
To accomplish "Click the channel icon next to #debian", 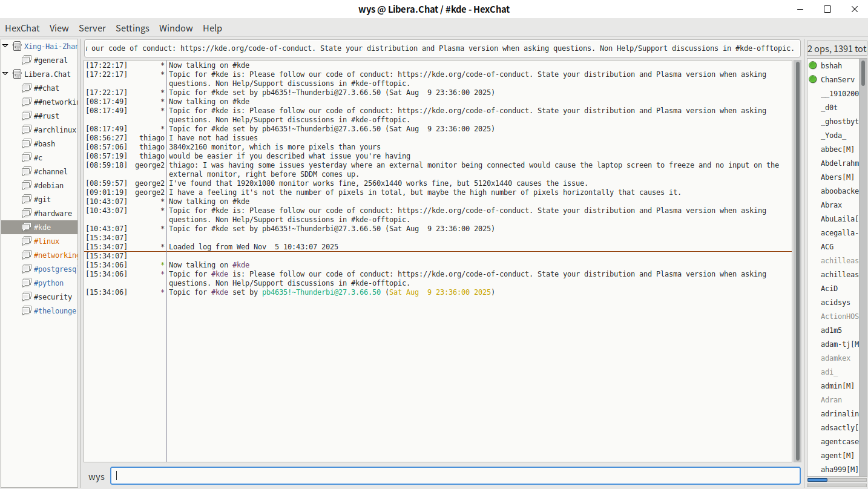I will (x=27, y=185).
